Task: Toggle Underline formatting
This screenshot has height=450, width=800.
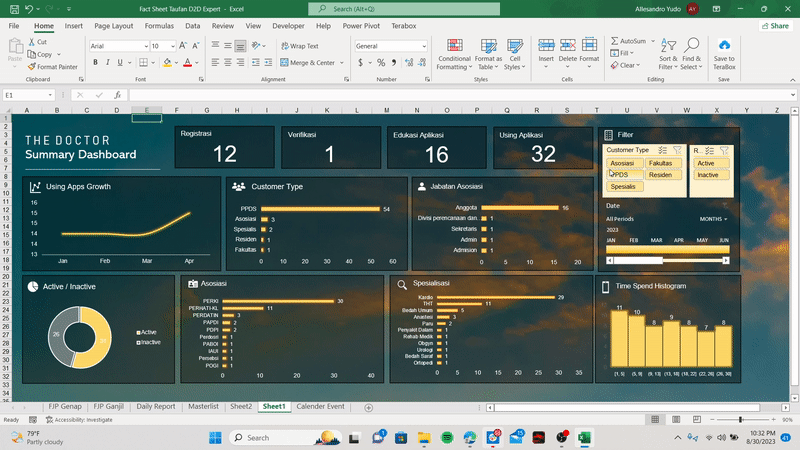Action: [120, 62]
